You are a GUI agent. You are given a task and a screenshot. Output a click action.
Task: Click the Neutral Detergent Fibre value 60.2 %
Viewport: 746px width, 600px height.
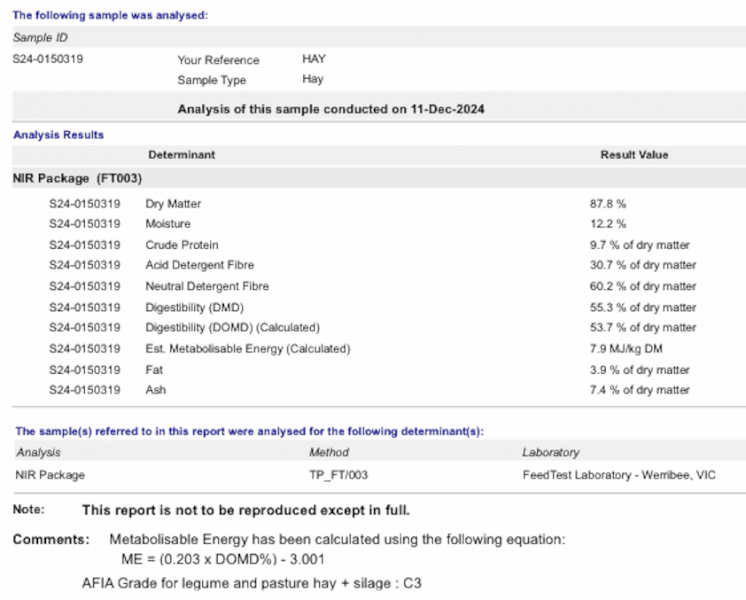[643, 286]
